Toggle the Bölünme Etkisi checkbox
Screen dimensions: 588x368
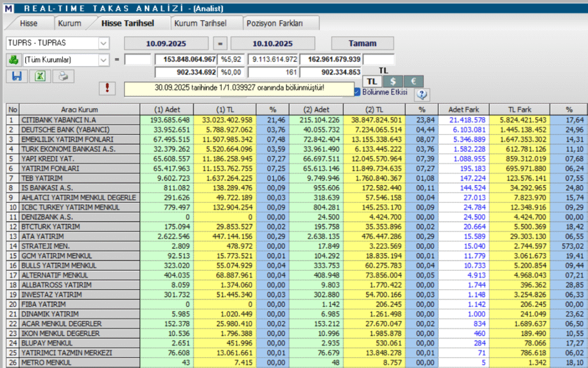(357, 92)
